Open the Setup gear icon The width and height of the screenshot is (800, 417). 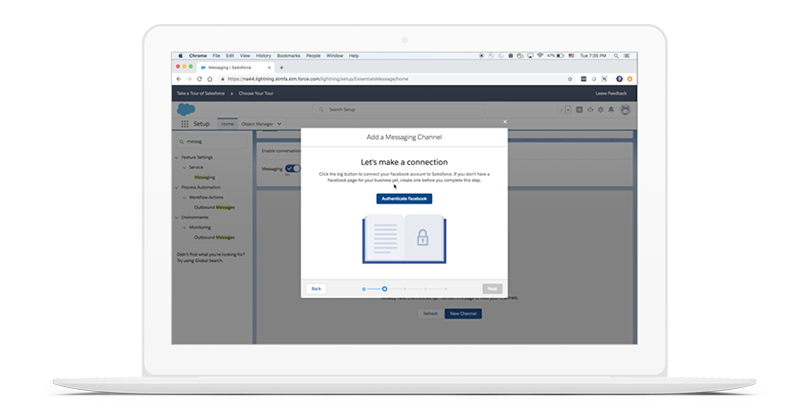coord(601,110)
